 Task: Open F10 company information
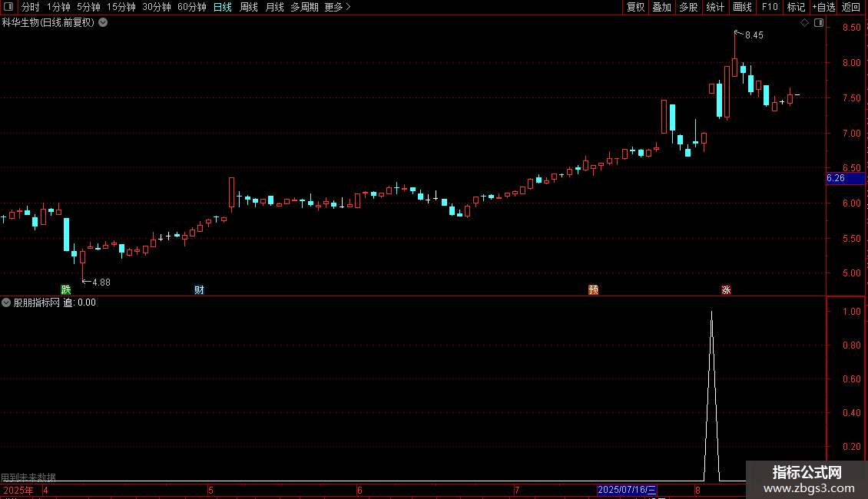(770, 7)
